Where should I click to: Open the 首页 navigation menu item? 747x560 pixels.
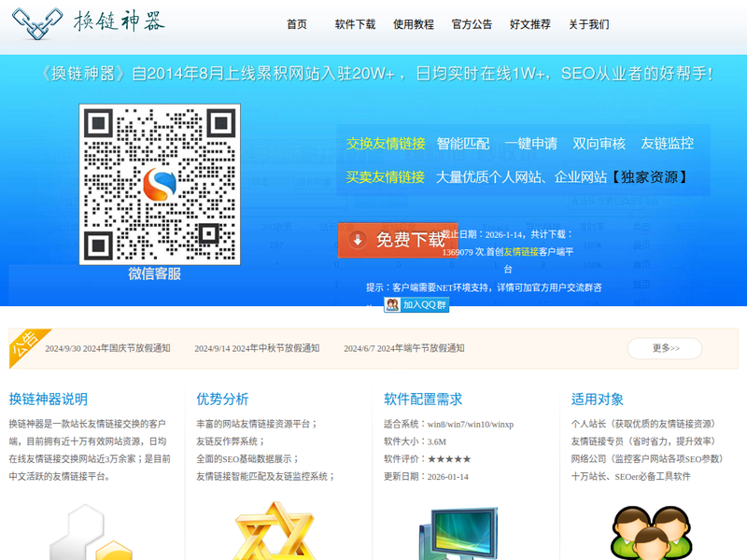[x=297, y=24]
